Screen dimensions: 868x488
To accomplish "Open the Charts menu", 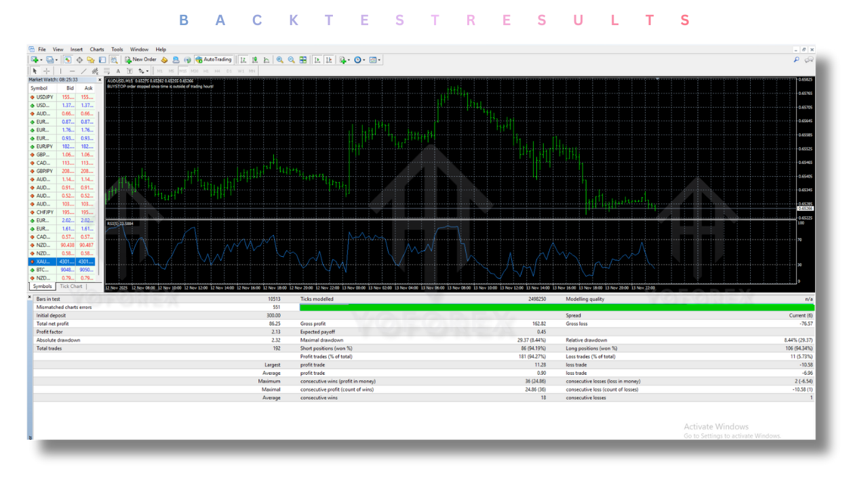I will pos(97,49).
